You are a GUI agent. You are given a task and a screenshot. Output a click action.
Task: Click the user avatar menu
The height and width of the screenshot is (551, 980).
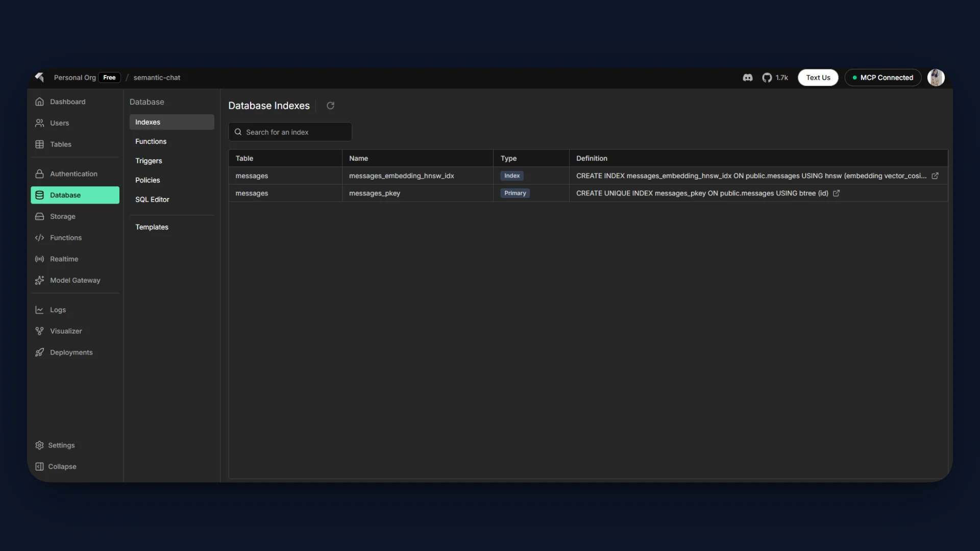(936, 78)
